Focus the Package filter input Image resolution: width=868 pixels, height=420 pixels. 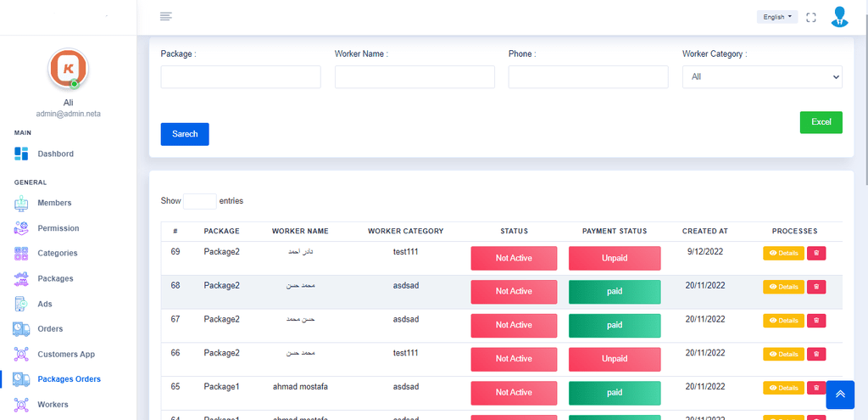tap(241, 77)
